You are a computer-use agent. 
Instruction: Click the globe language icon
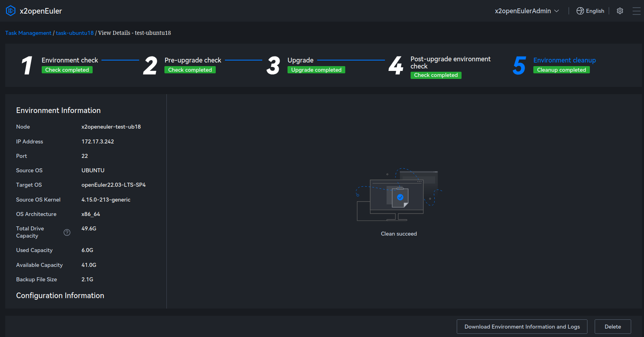click(580, 11)
